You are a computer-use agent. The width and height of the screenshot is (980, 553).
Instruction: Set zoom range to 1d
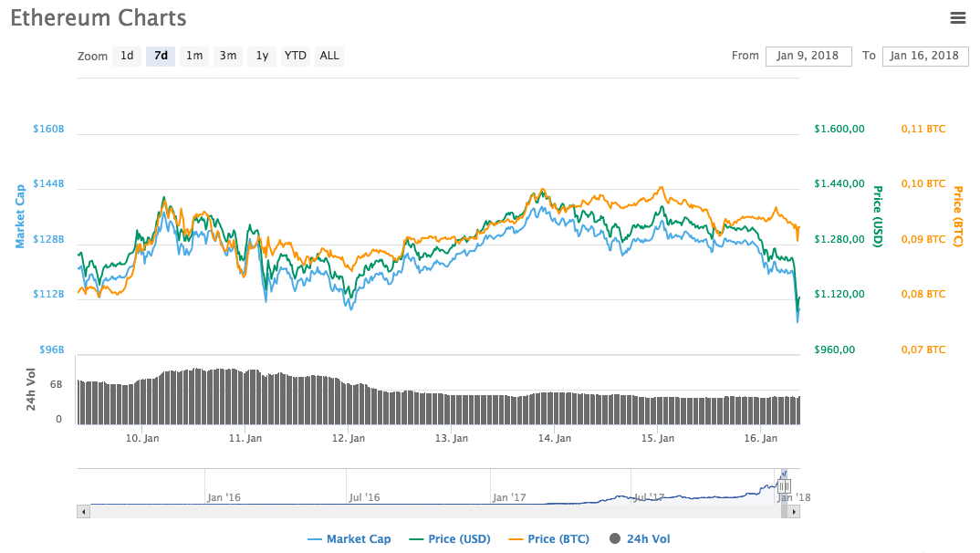127,56
